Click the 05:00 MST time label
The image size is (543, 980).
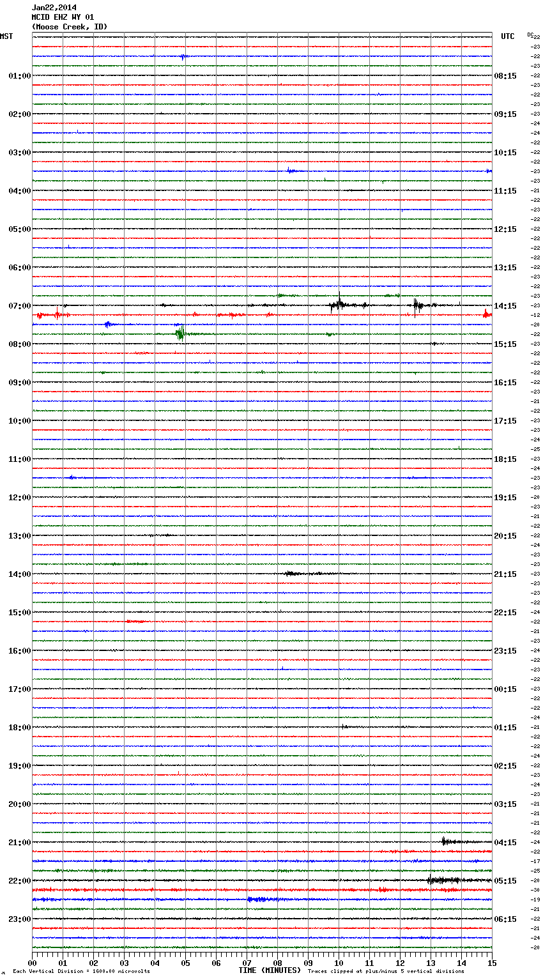[x=20, y=229]
